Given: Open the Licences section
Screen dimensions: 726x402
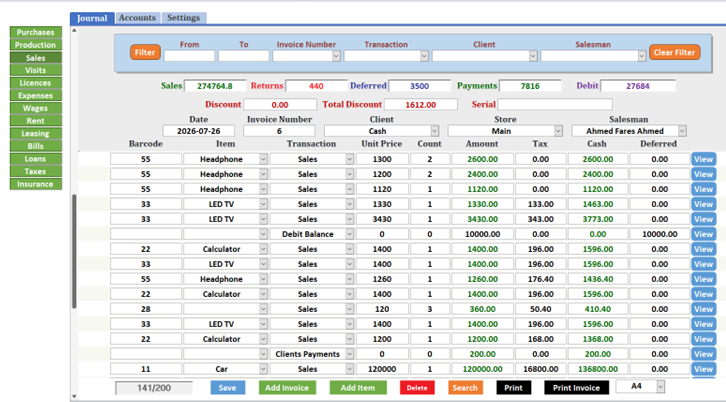Looking at the screenshot, I should [36, 83].
